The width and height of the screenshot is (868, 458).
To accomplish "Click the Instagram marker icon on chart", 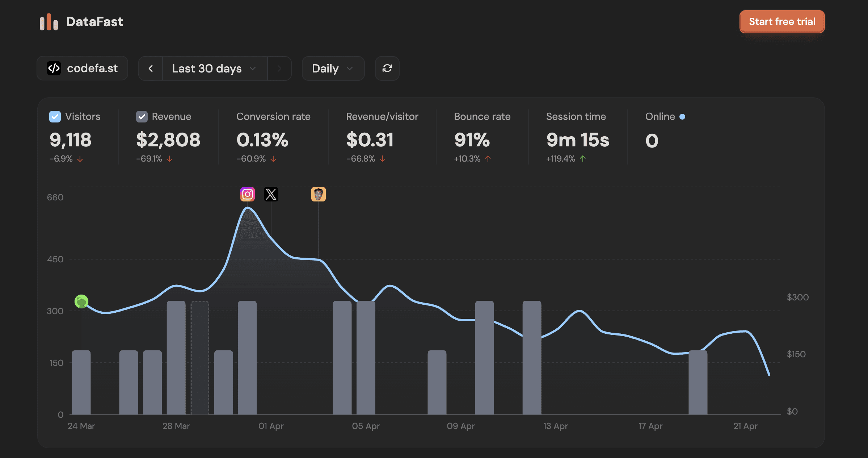I will [x=248, y=194].
